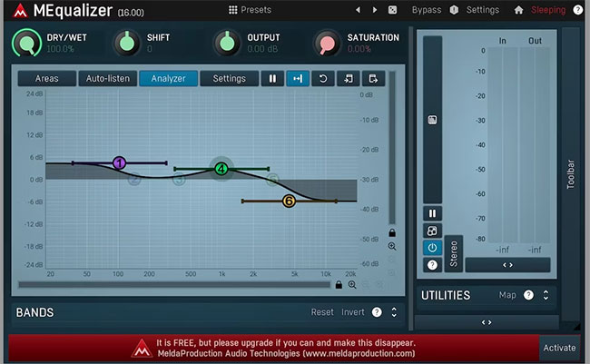The image size is (590, 364).
Task: Load next preset with right arrow
Action: (374, 10)
